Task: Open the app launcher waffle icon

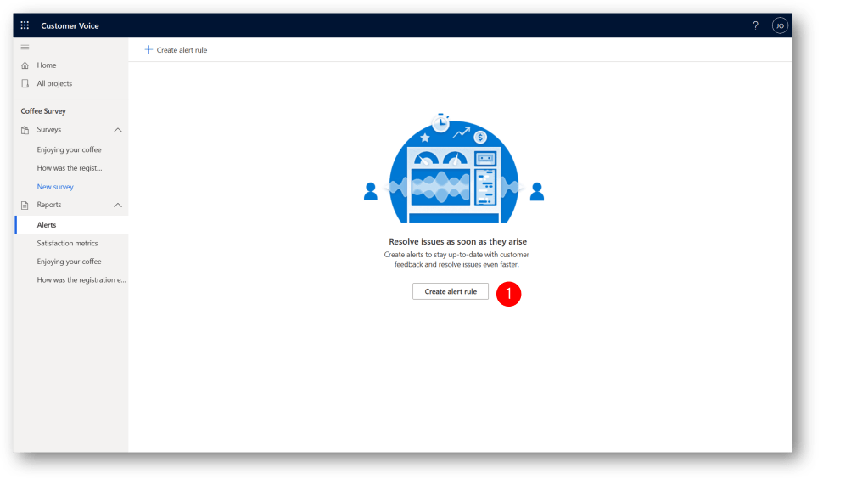Action: click(25, 25)
